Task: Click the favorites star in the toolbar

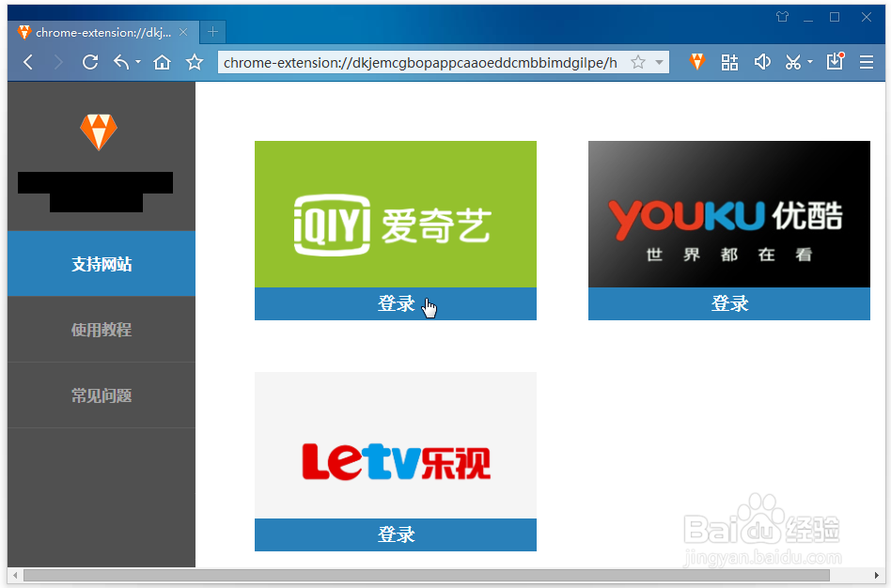Action: [195, 62]
